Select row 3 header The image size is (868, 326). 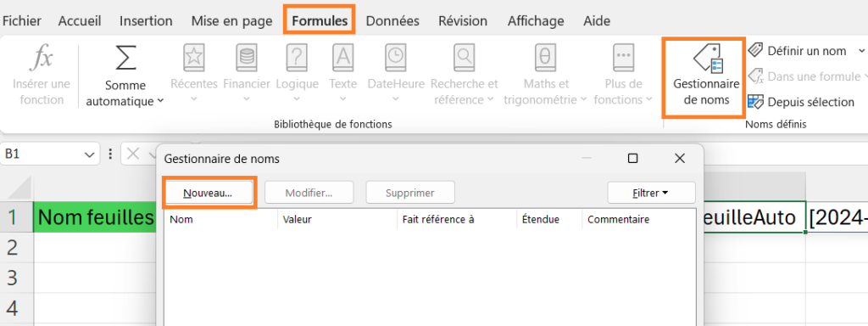(x=17, y=278)
